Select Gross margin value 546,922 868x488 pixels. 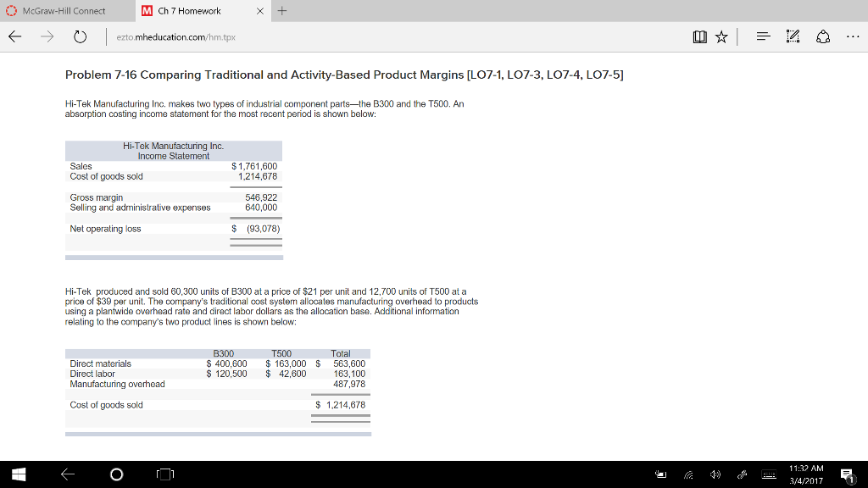(x=261, y=197)
